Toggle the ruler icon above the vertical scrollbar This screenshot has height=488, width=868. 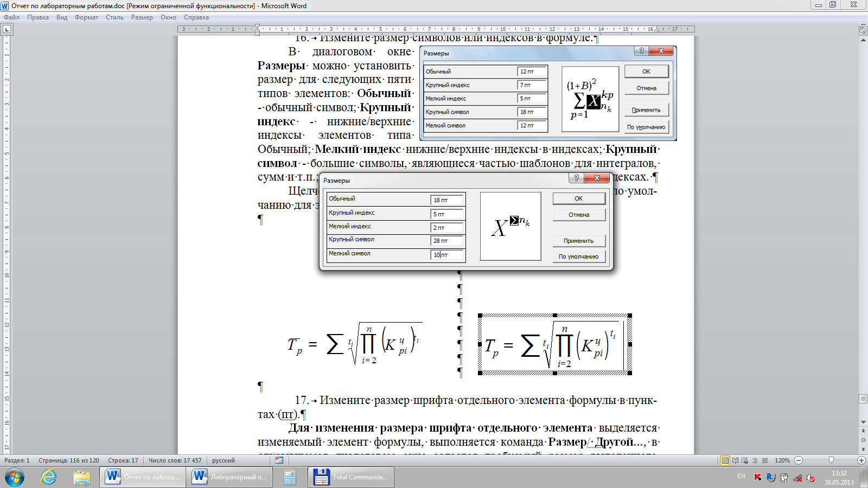(x=863, y=30)
